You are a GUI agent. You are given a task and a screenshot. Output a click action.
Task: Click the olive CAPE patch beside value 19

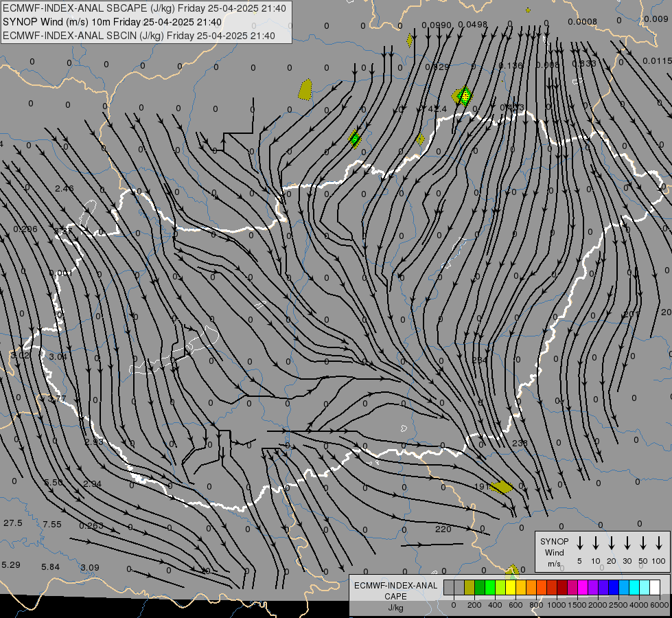502,488
